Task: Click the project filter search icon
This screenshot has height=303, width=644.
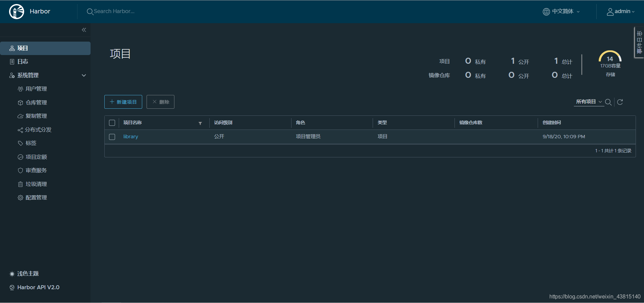Action: tap(608, 102)
